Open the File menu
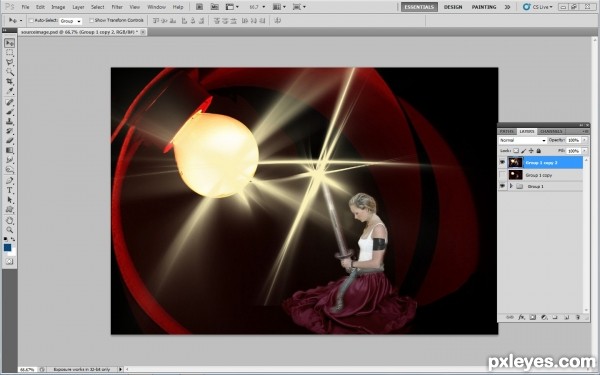 (x=25, y=7)
